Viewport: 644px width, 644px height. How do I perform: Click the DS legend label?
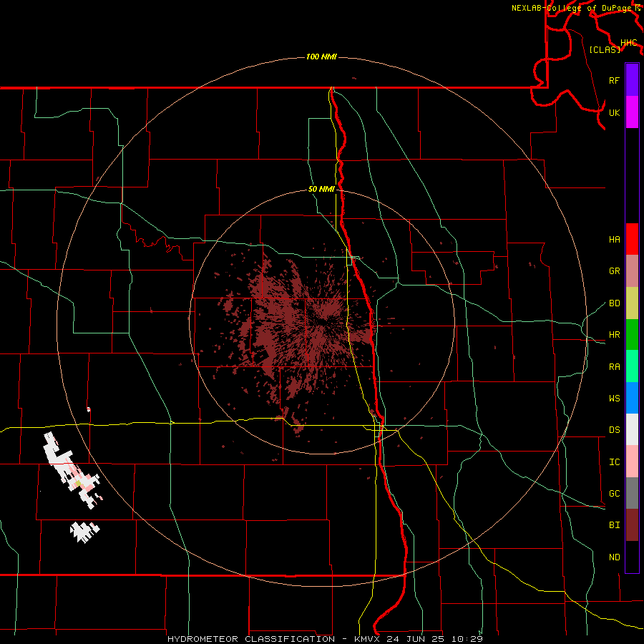[x=614, y=430]
